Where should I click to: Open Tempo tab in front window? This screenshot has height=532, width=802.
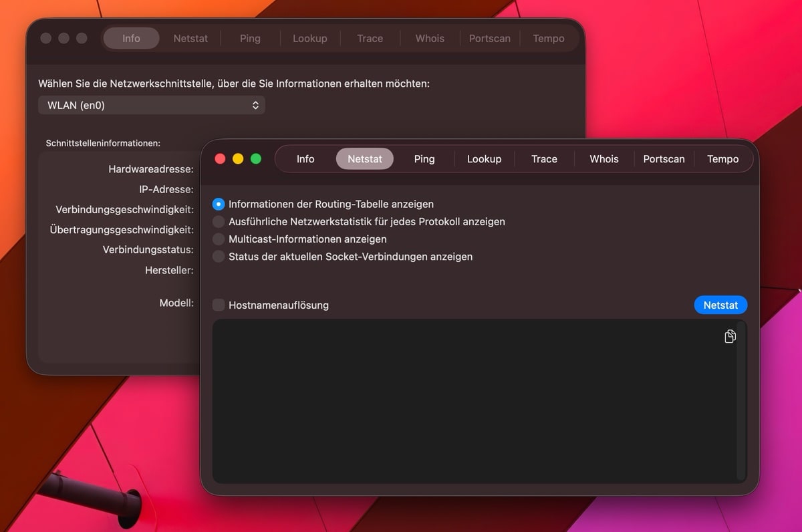[722, 159]
